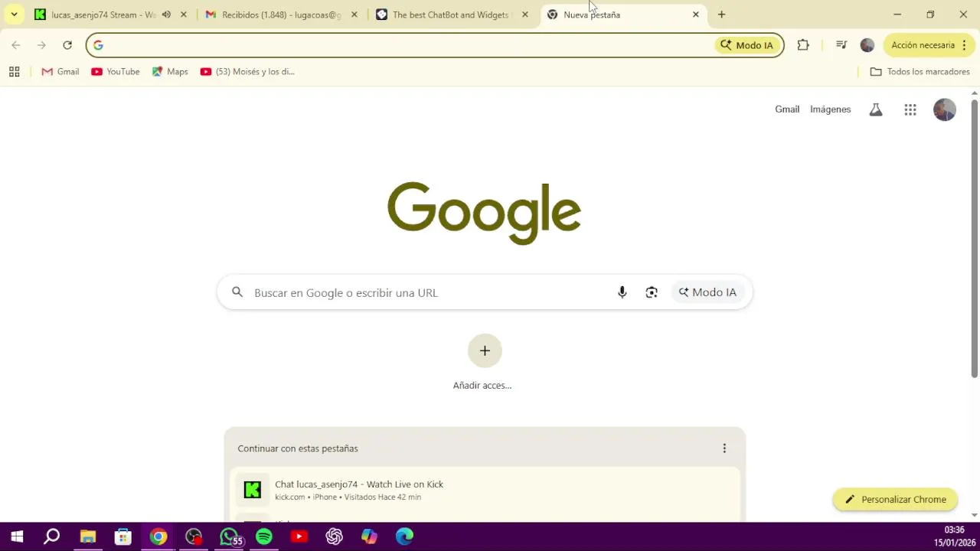The image size is (980, 551).
Task: Open the Moisés y los di... bookmark
Action: pyautogui.click(x=247, y=72)
